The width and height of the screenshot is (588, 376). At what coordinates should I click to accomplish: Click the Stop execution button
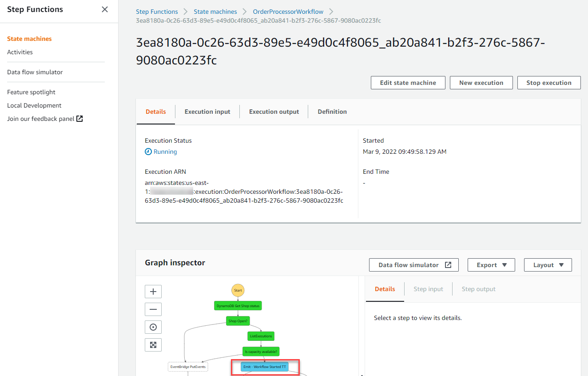coord(549,83)
